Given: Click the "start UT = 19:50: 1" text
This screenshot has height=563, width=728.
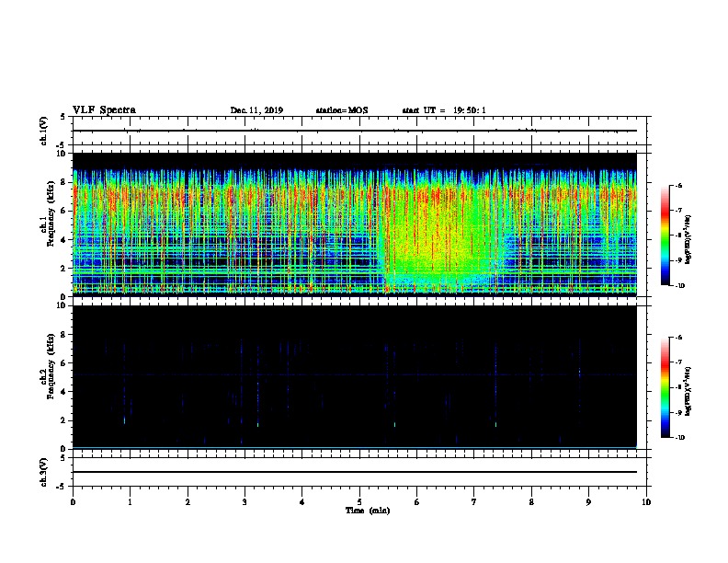Looking at the screenshot, I should point(444,110).
